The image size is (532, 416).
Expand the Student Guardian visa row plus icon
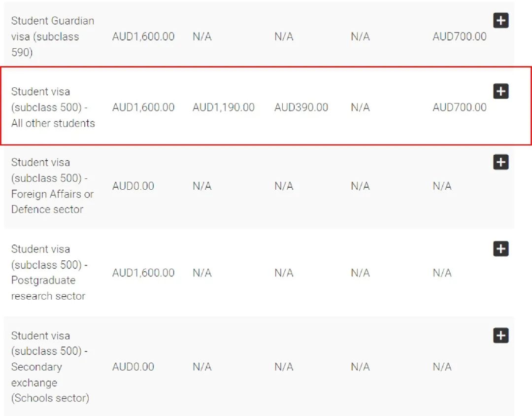click(500, 21)
